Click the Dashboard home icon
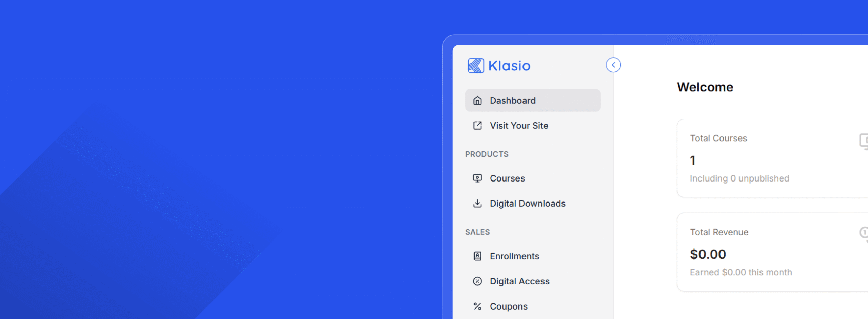This screenshot has width=868, height=319. click(477, 100)
